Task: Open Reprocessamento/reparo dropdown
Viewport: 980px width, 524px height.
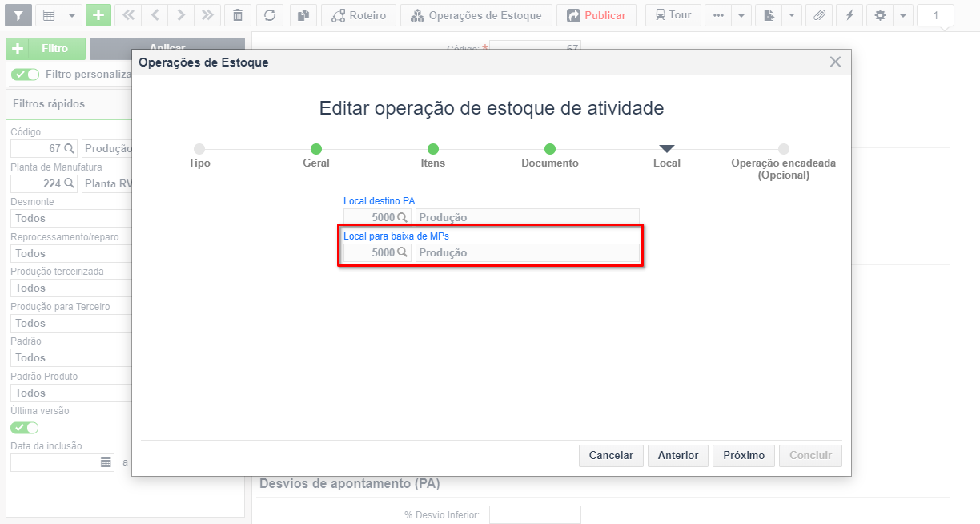Action: click(x=70, y=253)
